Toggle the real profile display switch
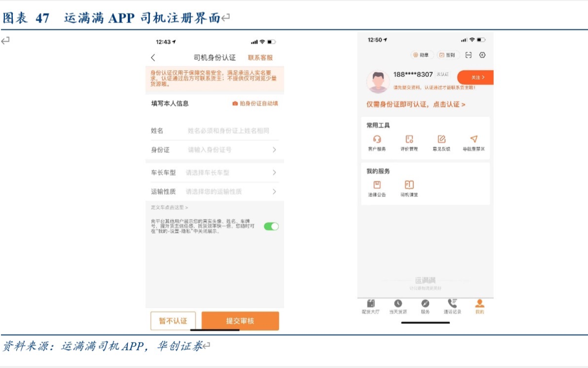588x368 pixels. coord(271,226)
